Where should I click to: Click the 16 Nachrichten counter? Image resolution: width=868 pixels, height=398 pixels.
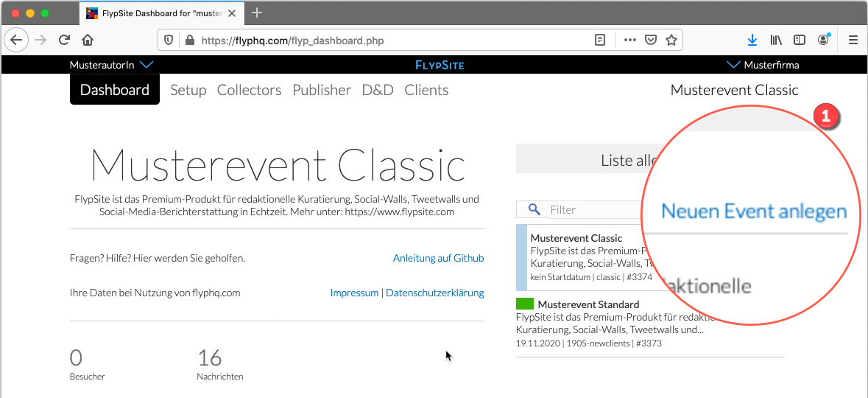click(x=220, y=365)
